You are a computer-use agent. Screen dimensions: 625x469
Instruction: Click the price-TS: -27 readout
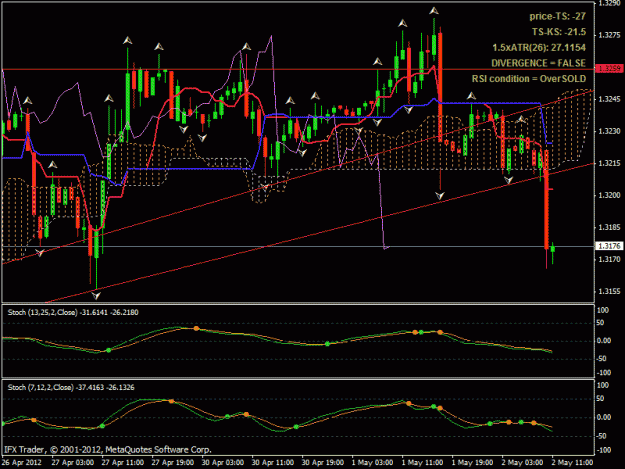click(x=557, y=16)
